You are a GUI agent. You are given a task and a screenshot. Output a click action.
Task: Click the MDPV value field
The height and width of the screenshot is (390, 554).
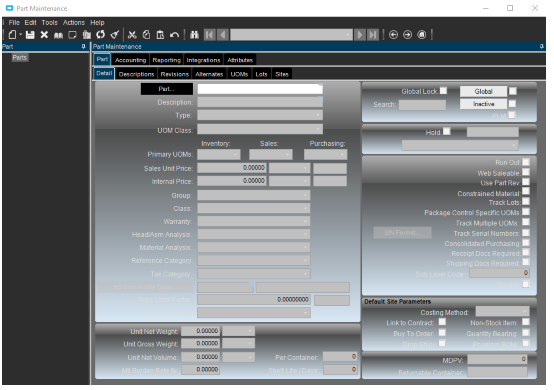coord(497,359)
